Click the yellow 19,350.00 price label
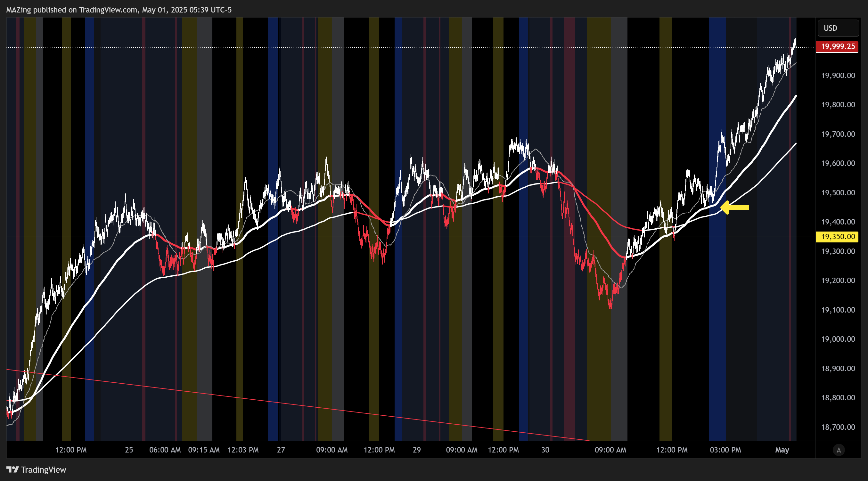Screen dimensions: 868x481 pyautogui.click(x=837, y=236)
